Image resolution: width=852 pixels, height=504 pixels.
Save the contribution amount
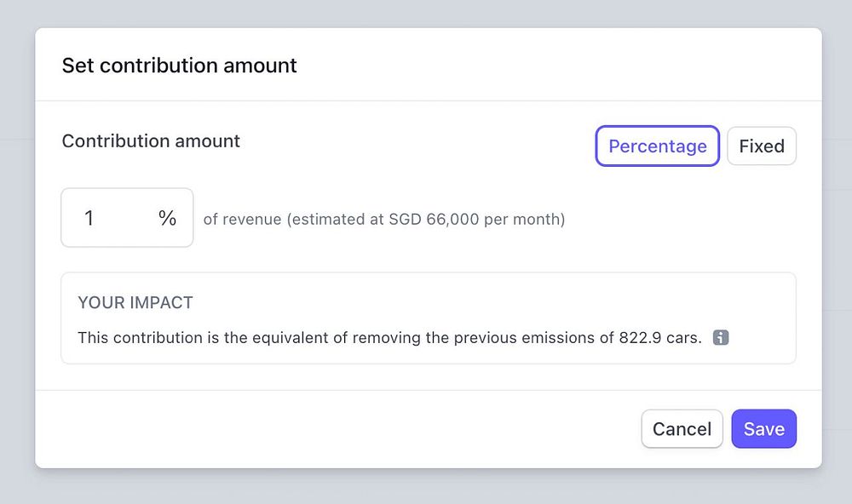click(763, 429)
